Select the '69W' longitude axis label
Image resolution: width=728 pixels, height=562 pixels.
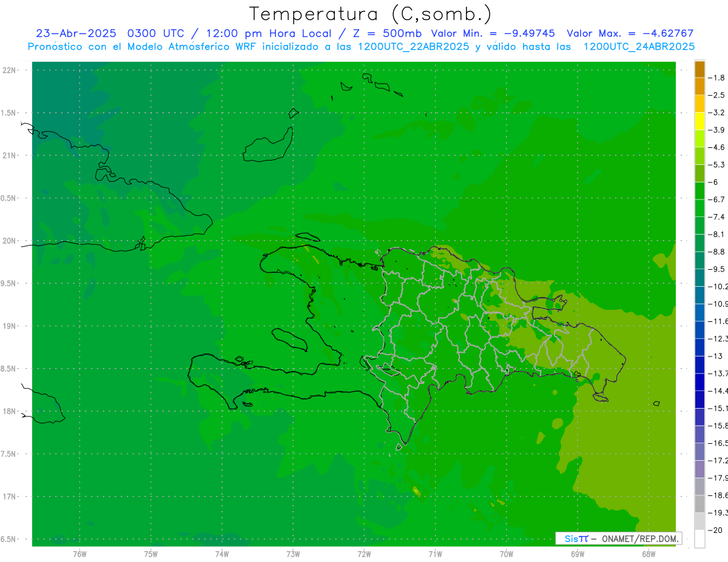[x=577, y=554]
